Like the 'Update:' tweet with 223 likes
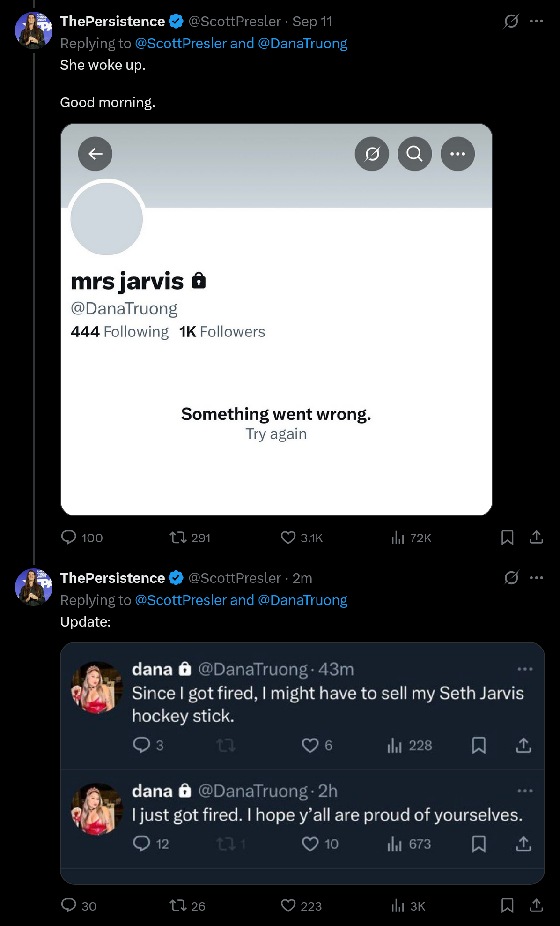 288,905
